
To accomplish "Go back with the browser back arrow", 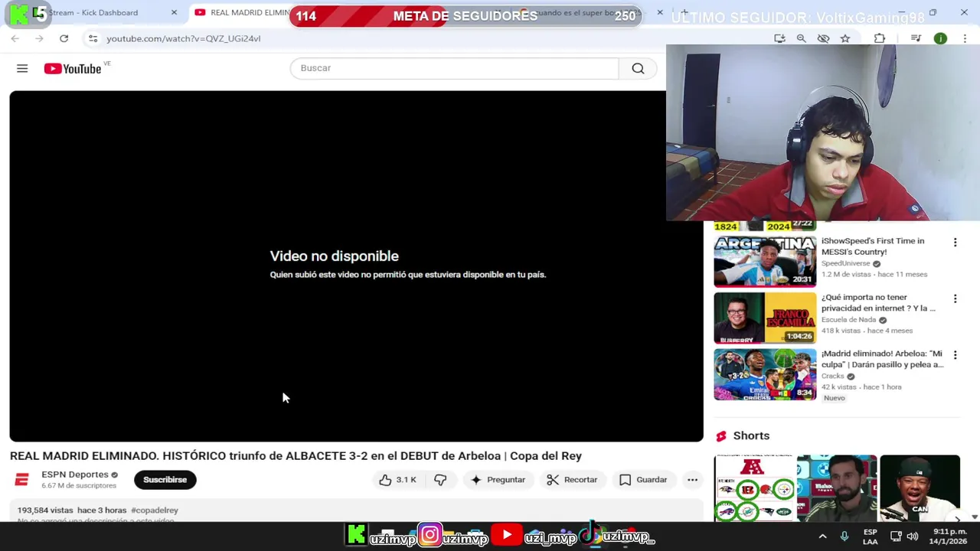I will tap(15, 38).
